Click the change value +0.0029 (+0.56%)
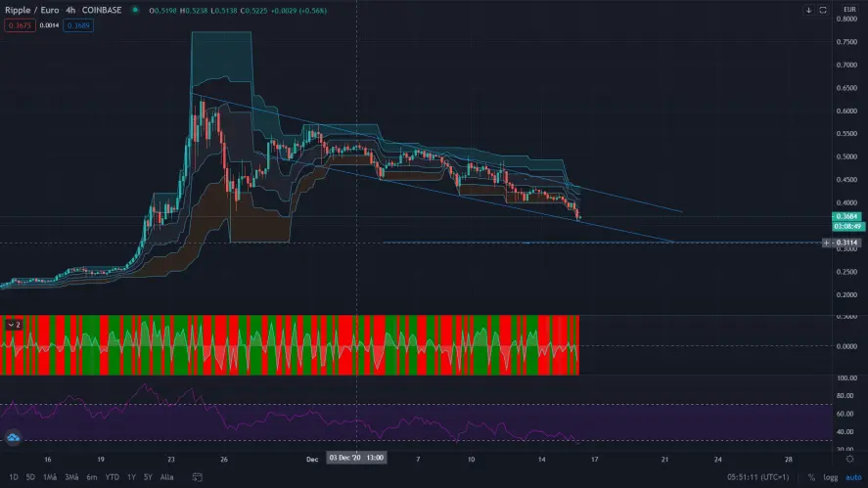 point(298,11)
